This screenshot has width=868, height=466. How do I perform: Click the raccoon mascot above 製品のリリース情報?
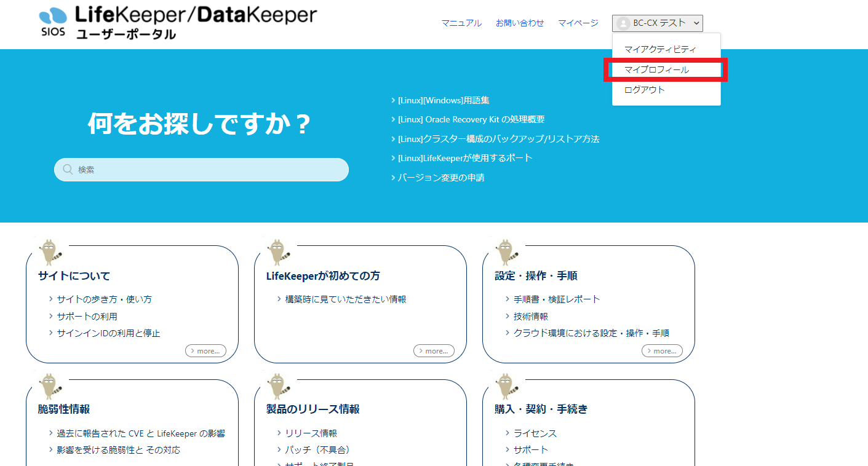[279, 385]
